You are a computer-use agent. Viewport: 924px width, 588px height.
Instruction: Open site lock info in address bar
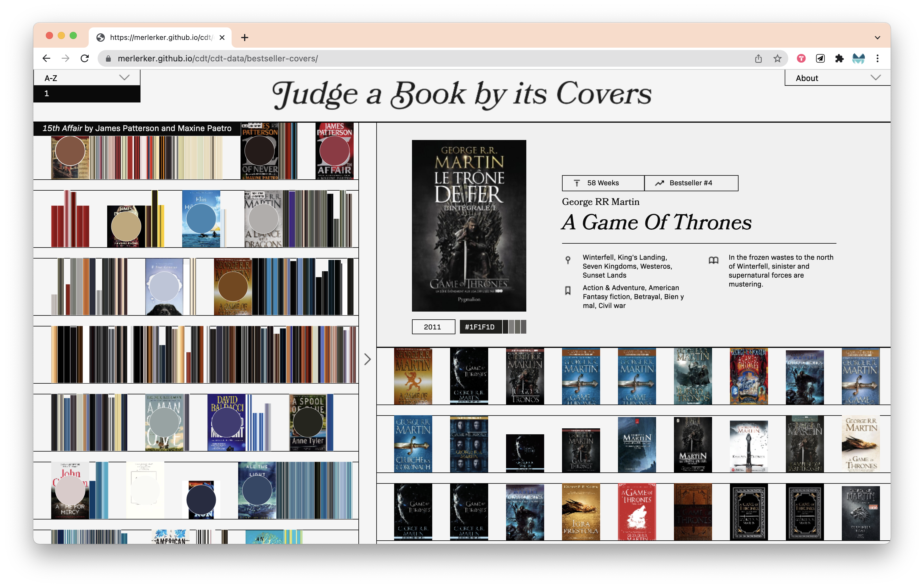click(x=108, y=58)
